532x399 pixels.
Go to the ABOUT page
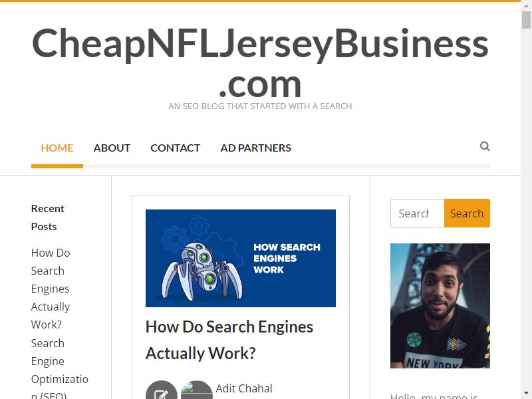[112, 148]
